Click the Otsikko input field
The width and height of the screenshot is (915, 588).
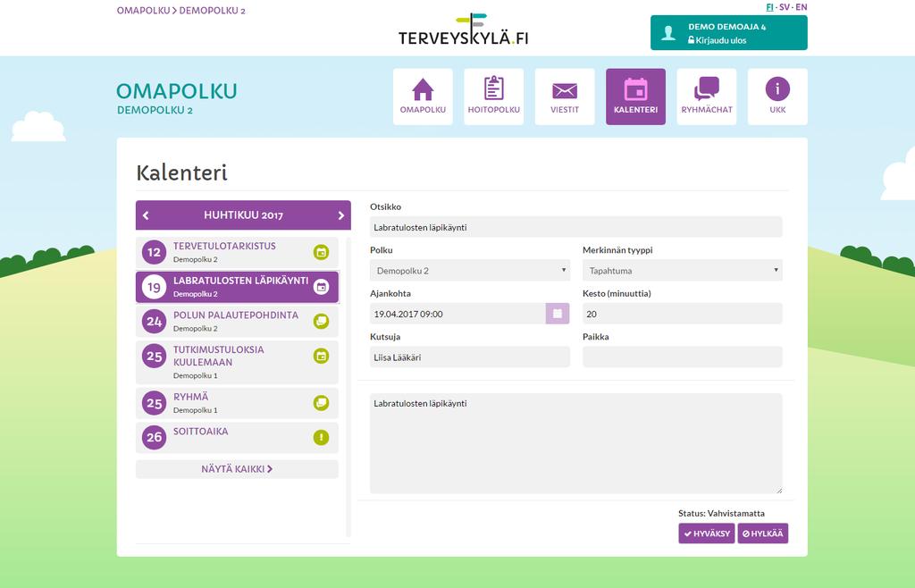click(x=576, y=227)
